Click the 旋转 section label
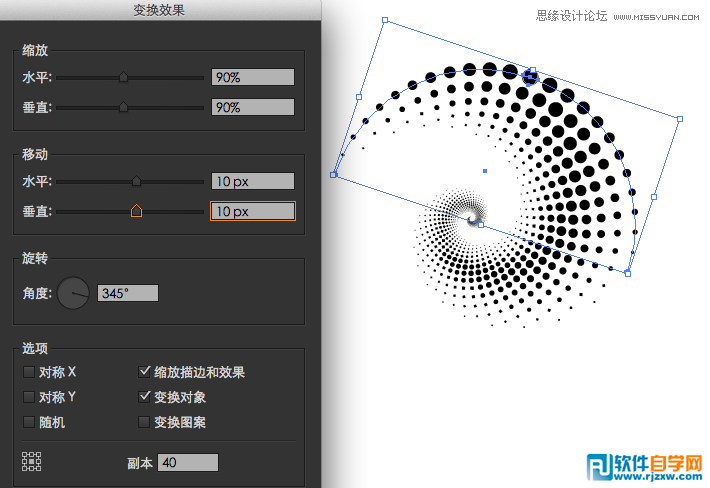The width and height of the screenshot is (710, 488). point(35,258)
